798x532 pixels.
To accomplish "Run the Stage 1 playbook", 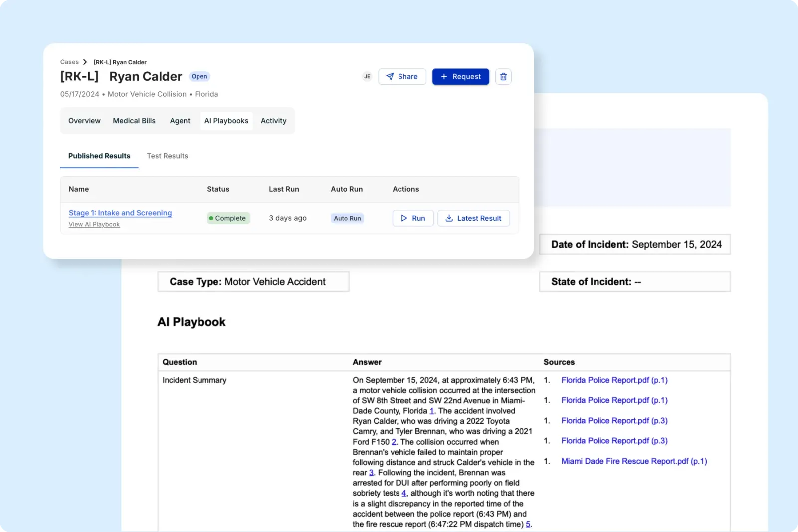I will pos(413,218).
